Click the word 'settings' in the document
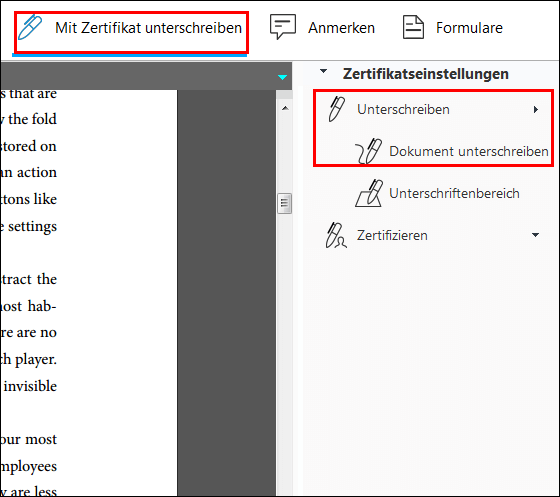Screen dimensions: 560x497 click(x=32, y=226)
